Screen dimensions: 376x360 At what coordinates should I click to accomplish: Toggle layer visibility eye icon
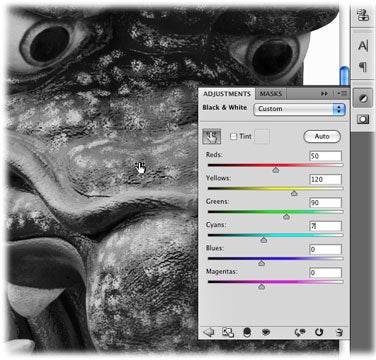point(266,332)
